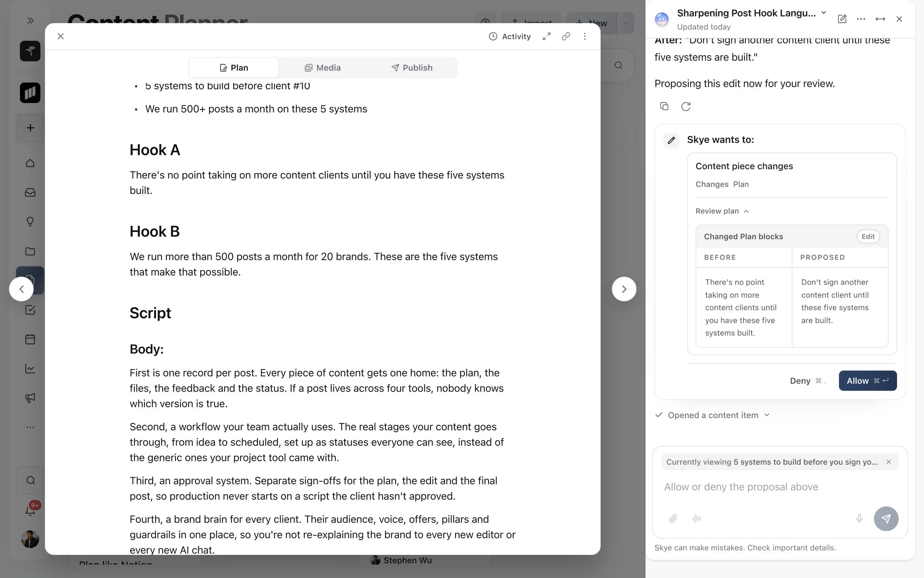Screen dimensions: 924x578
Task: Switch to the Plan tab
Action: click(234, 68)
